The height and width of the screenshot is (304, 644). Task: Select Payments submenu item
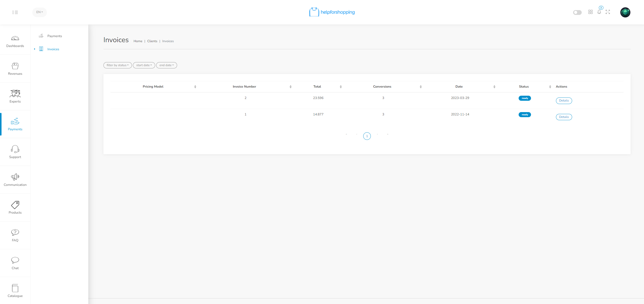(54, 36)
